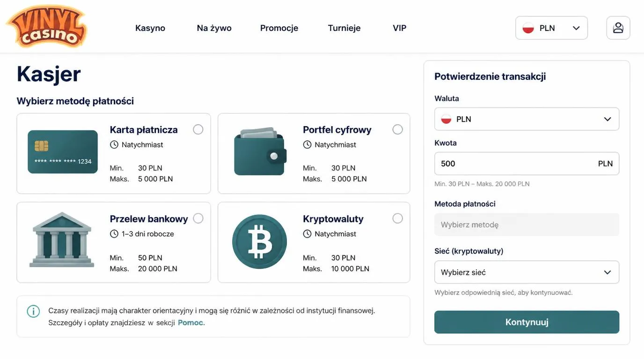This screenshot has height=359, width=644.
Task: Open the header PLN currency dropdown
Action: coord(551,28)
